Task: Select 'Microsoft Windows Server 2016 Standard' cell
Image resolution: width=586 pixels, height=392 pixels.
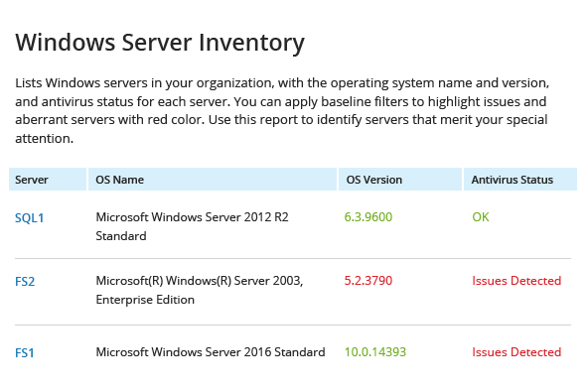Action: click(x=211, y=352)
